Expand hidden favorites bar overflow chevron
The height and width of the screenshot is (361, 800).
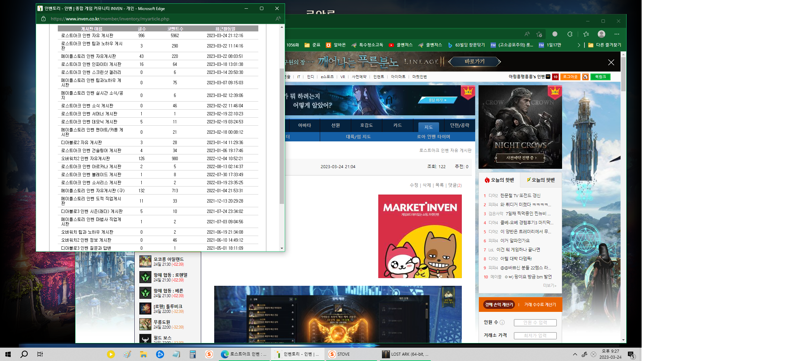tap(579, 45)
